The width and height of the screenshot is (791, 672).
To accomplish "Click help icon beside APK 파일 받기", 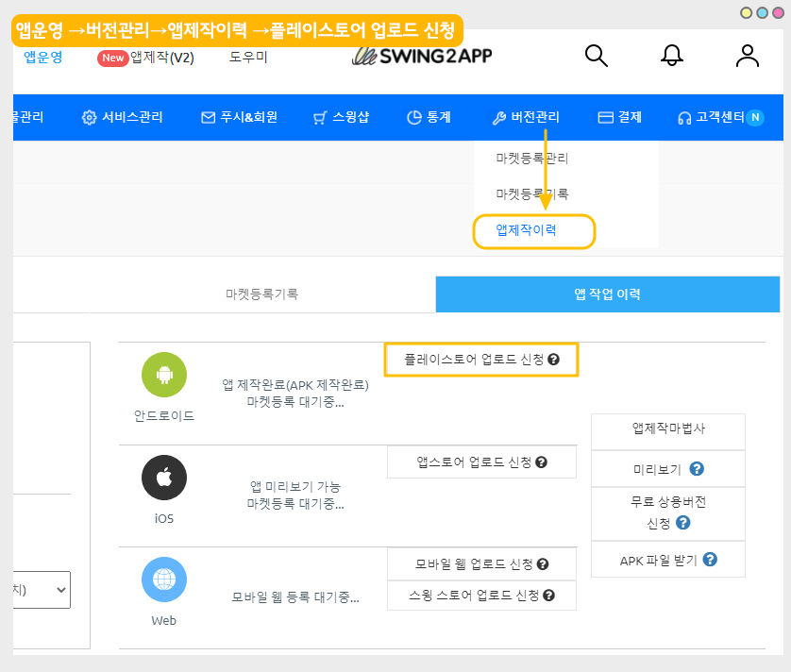I will point(711,560).
